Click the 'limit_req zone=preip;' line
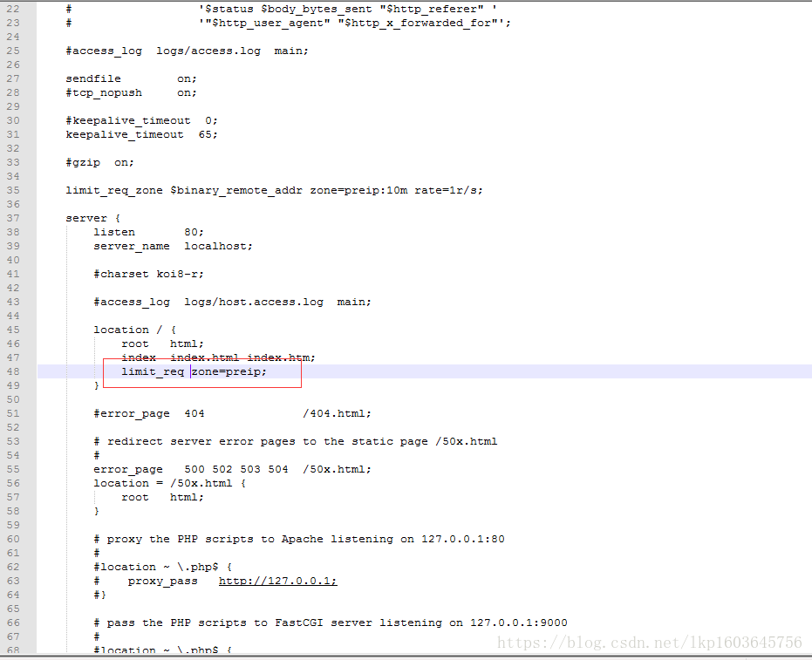The height and width of the screenshot is (660, 812). click(194, 371)
